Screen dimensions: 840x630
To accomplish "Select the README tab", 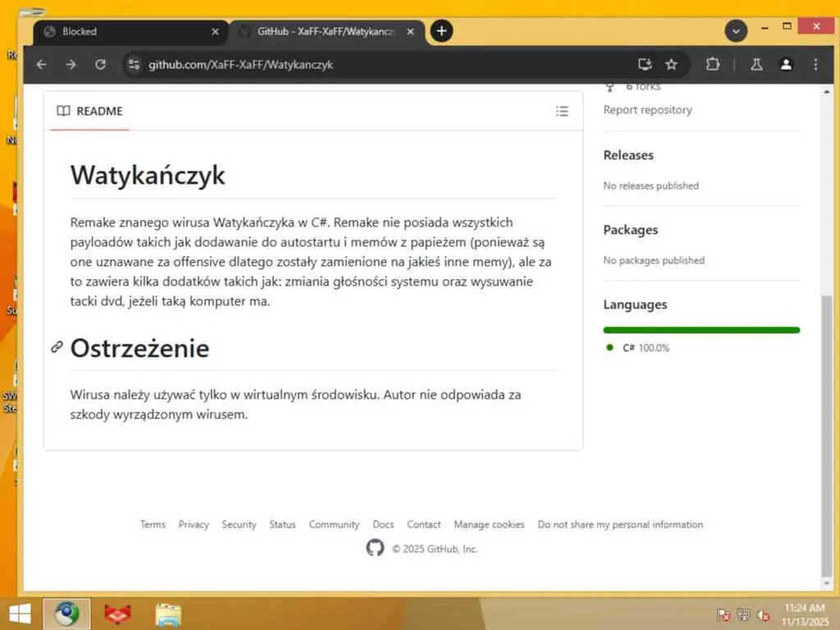I will [89, 112].
